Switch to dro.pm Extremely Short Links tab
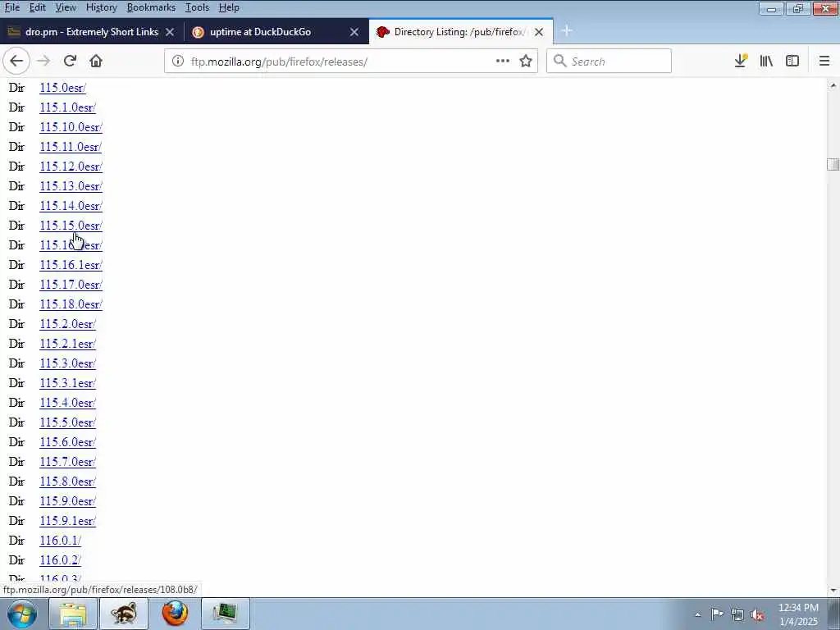The image size is (840, 630). (92, 32)
